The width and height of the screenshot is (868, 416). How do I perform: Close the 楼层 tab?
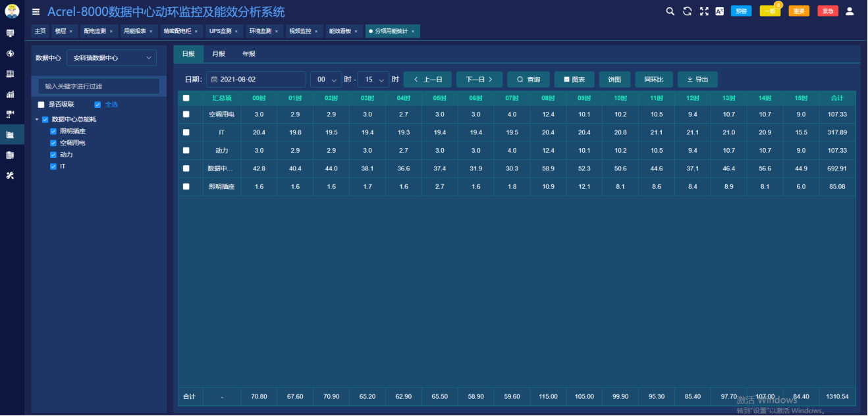pos(71,32)
